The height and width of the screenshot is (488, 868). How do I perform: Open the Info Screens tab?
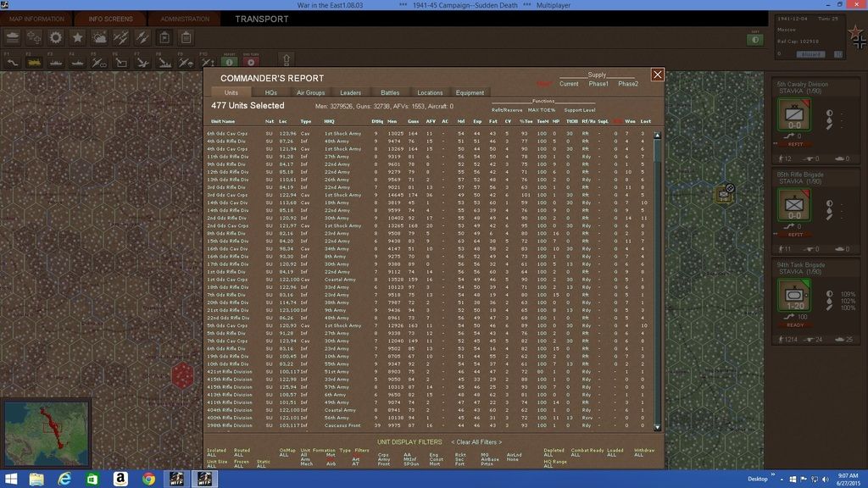[x=111, y=19]
